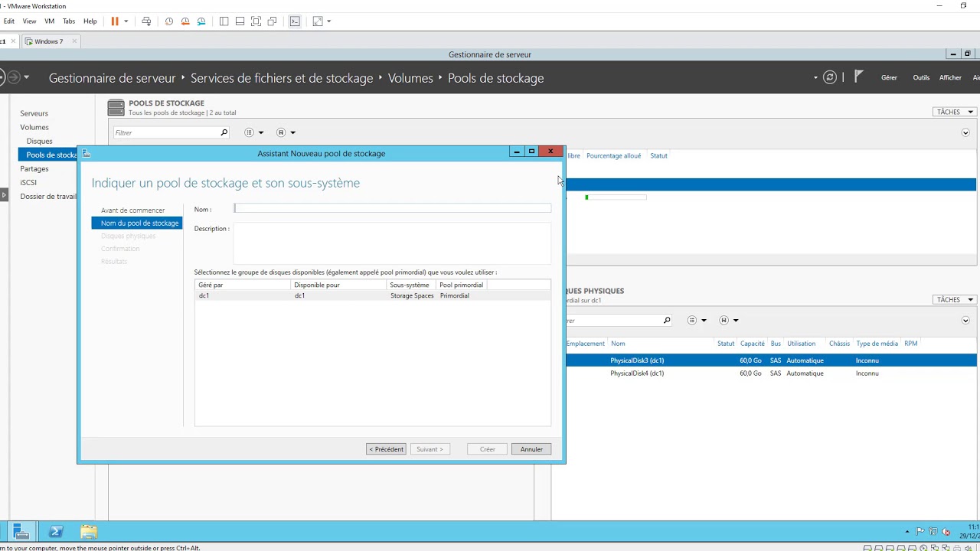Open the Gérer menu

889,77
